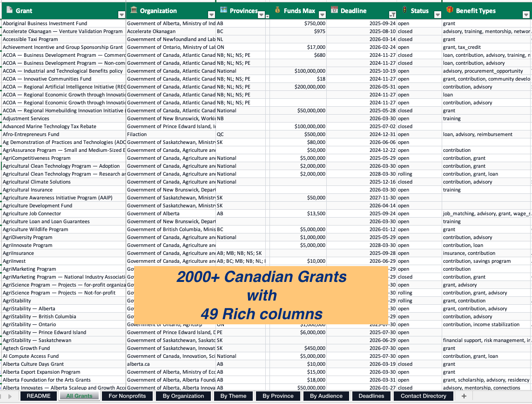The width and height of the screenshot is (532, 404).
Task: Click the $13,500 Funds Max cell
Action: coord(298,214)
